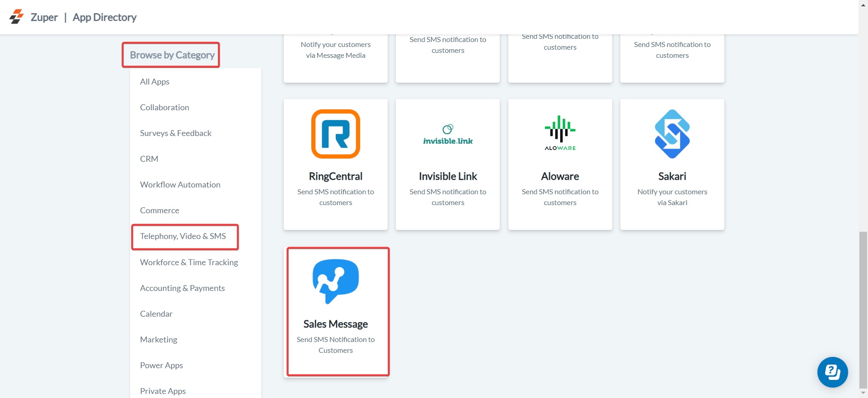
Task: Click Invisible Link's SMS notification description
Action: coord(448,197)
